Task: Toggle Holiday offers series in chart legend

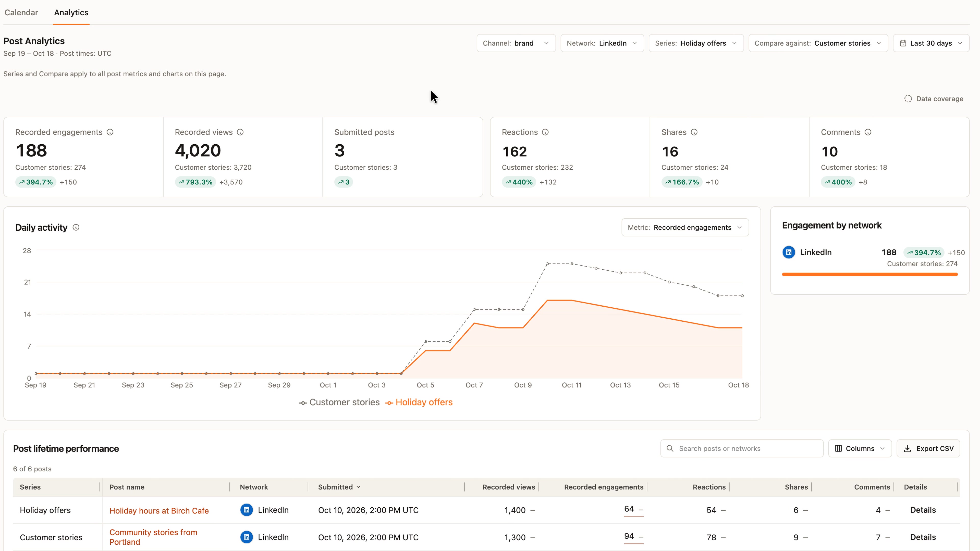Action: coord(419,402)
